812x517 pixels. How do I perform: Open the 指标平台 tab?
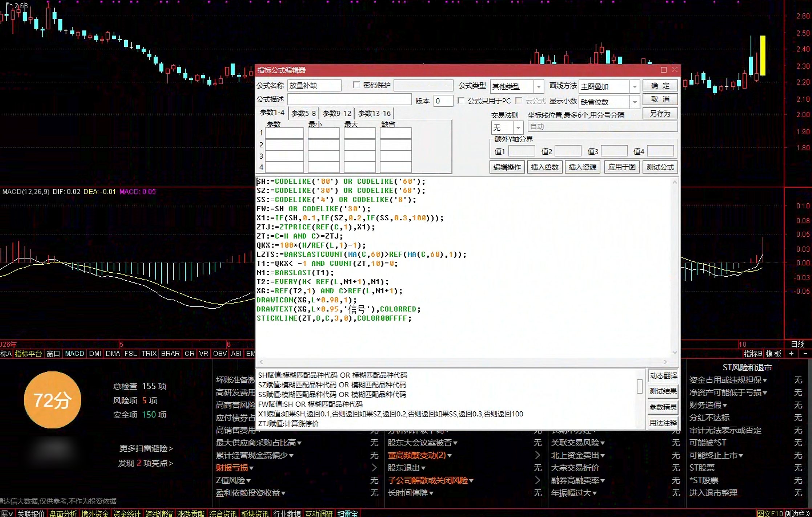tap(28, 354)
